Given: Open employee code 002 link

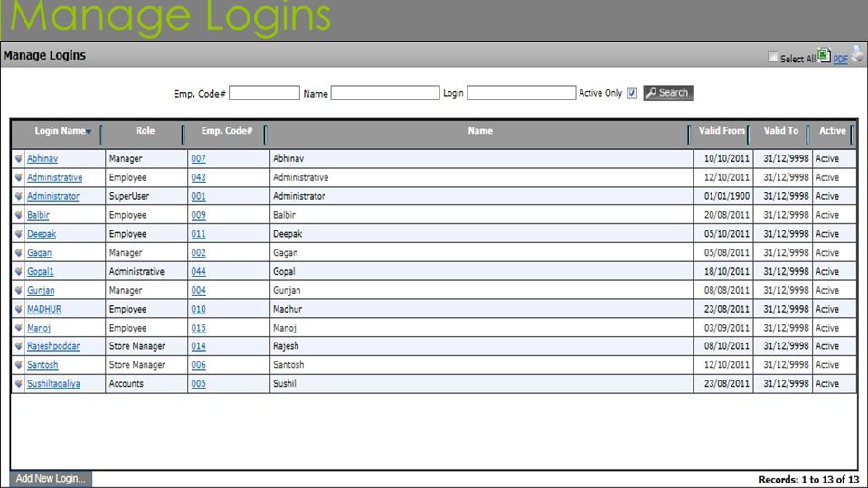Looking at the screenshot, I should click(199, 253).
